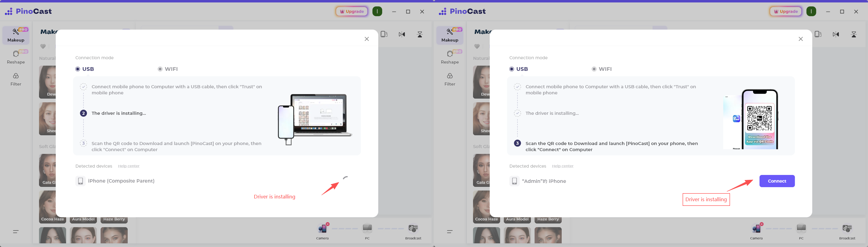Click the Upgrade button in left window
This screenshot has height=247, width=868.
[352, 12]
